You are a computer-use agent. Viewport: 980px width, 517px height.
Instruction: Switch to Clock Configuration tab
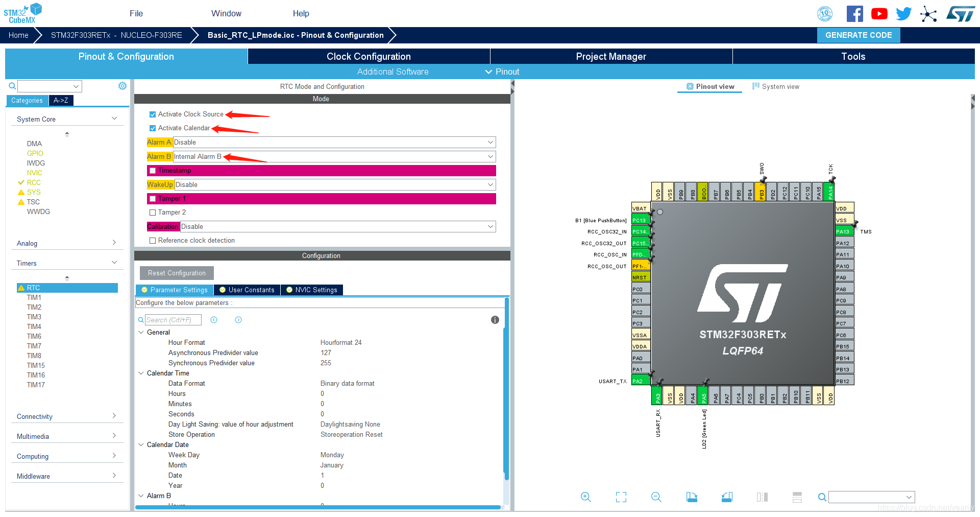369,56
